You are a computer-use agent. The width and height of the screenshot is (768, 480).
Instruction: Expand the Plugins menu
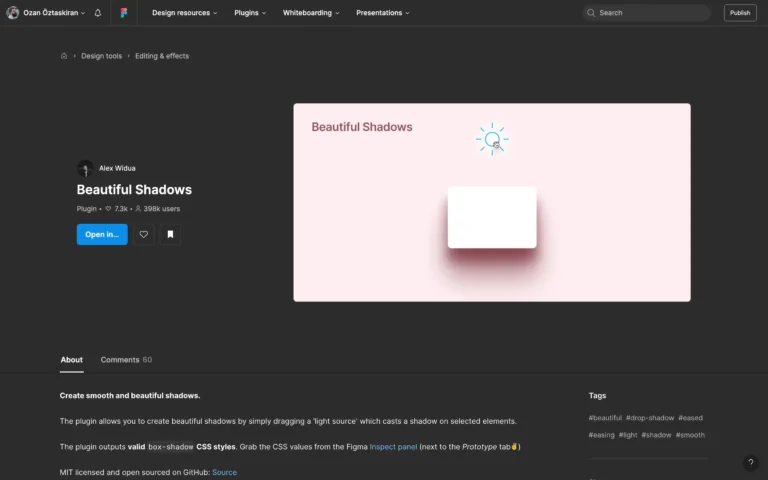[250, 13]
